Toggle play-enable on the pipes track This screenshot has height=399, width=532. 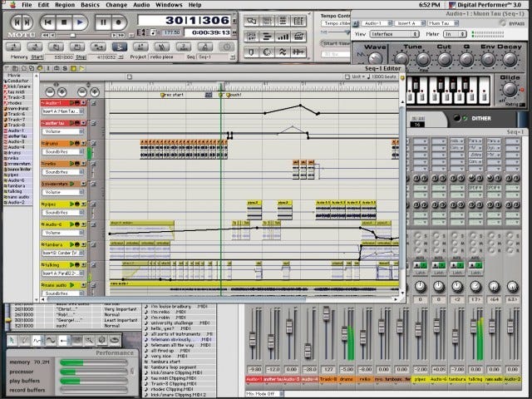click(x=71, y=204)
